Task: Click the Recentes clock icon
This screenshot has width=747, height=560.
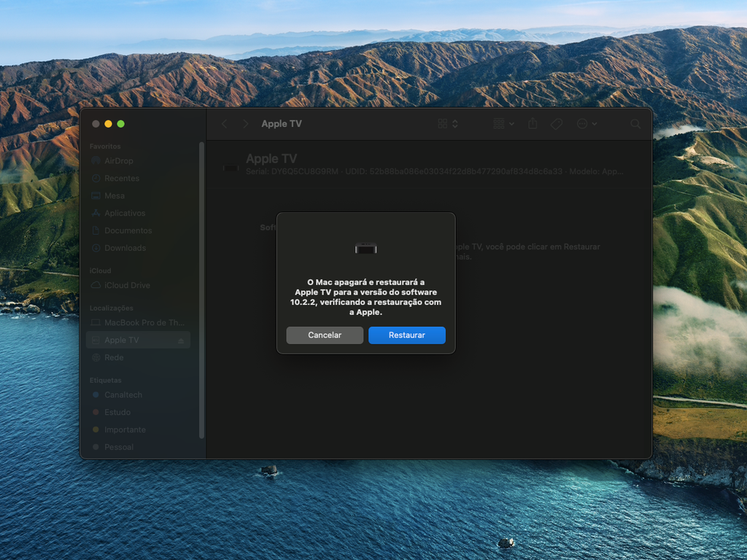Action: click(x=96, y=178)
